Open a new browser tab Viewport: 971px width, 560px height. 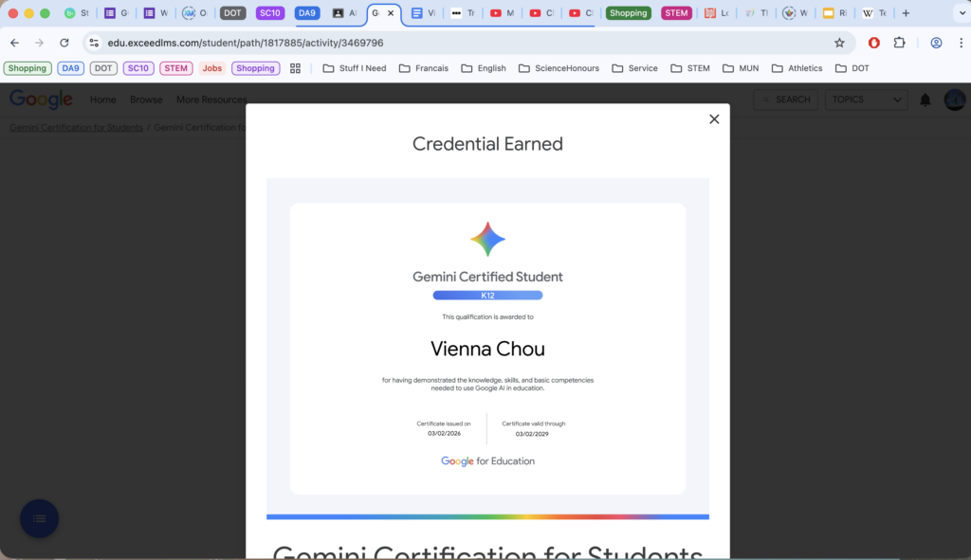(x=906, y=13)
